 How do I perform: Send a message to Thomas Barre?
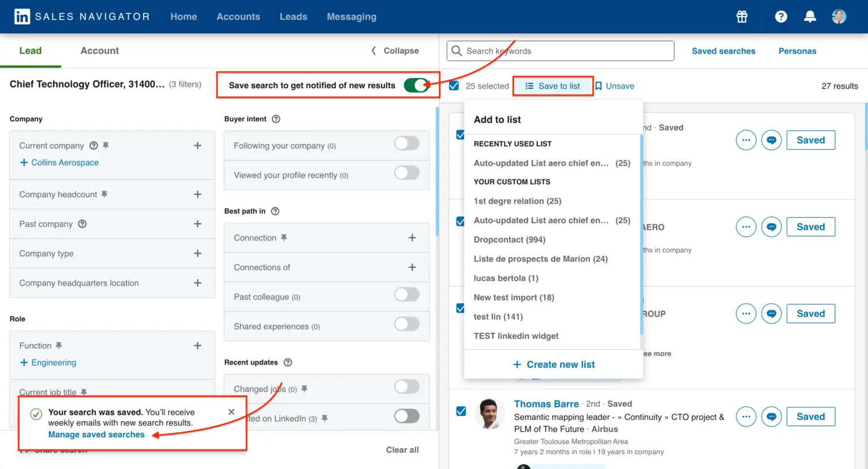click(x=771, y=416)
